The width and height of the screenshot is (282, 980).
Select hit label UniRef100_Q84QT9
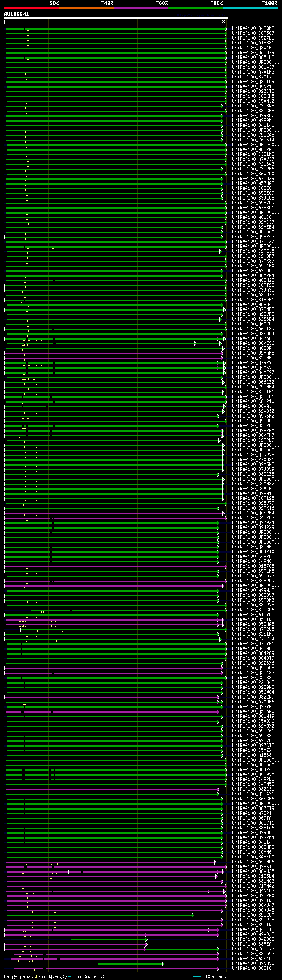click(253, 658)
